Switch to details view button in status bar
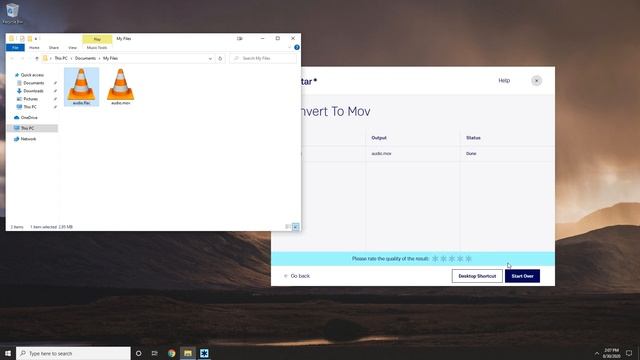 288,227
